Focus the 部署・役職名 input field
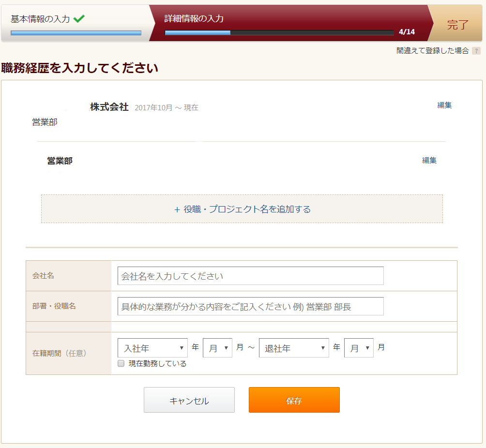486x448 pixels. pyautogui.click(x=250, y=306)
